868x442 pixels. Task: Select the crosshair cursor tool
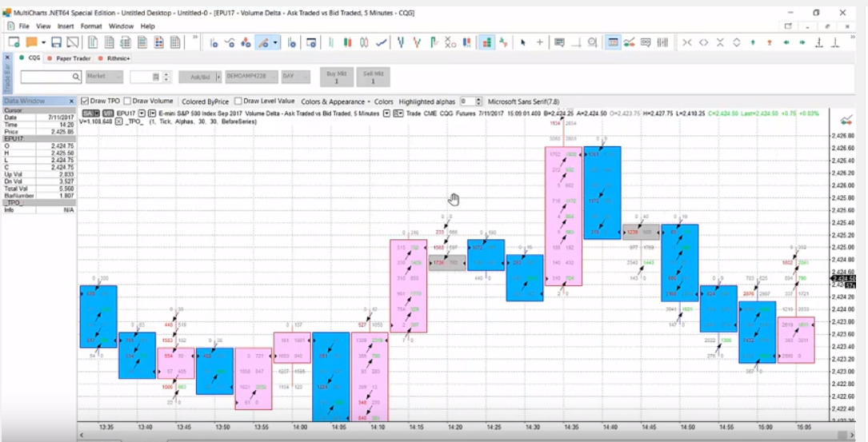click(540, 42)
